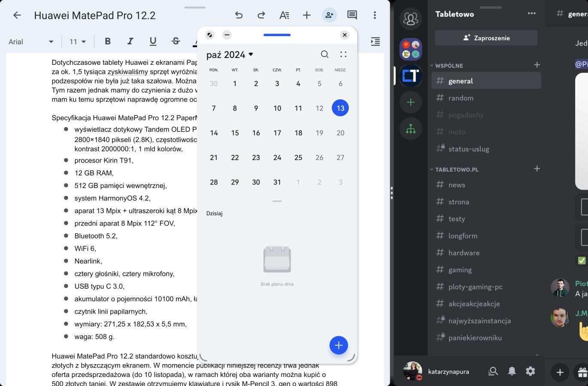
Task: Open the najwyższainstancja channel
Action: tap(486, 321)
